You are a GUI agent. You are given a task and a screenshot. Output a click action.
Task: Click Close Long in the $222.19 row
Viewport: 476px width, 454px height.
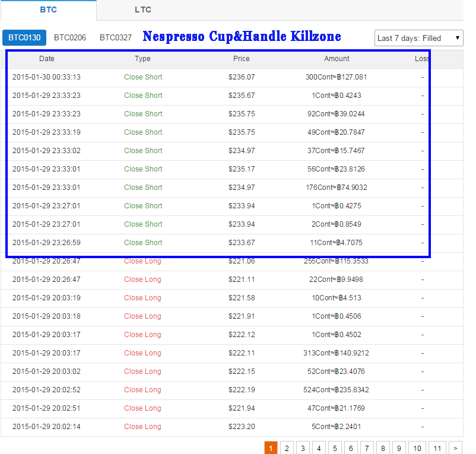(142, 390)
